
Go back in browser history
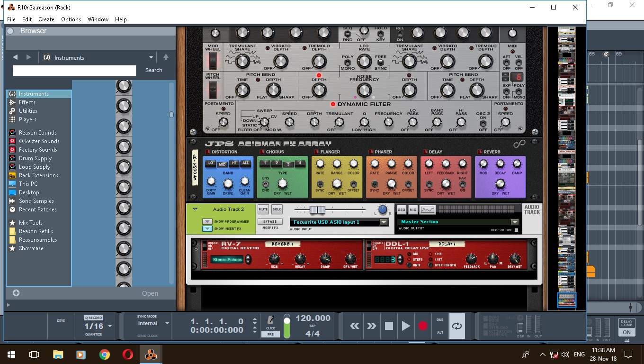click(15, 57)
